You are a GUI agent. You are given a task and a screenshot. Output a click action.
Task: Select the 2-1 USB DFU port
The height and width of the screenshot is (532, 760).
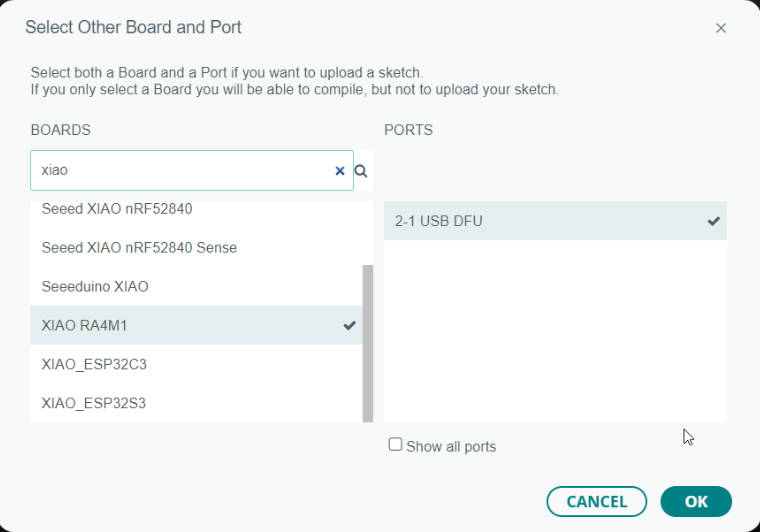point(555,221)
